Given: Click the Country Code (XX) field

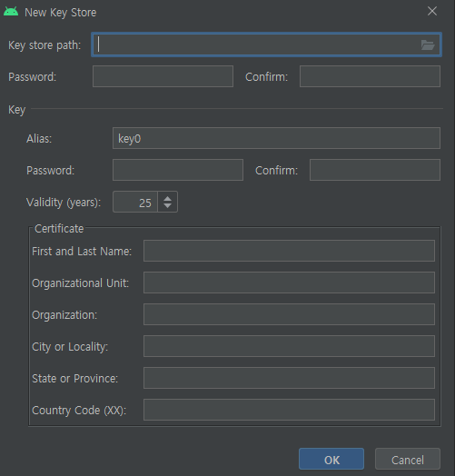Looking at the screenshot, I should 289,410.
